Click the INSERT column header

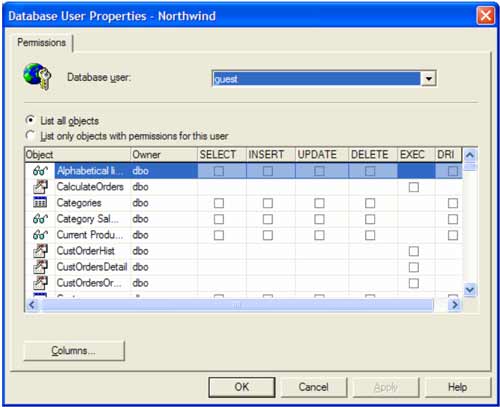[271, 154]
